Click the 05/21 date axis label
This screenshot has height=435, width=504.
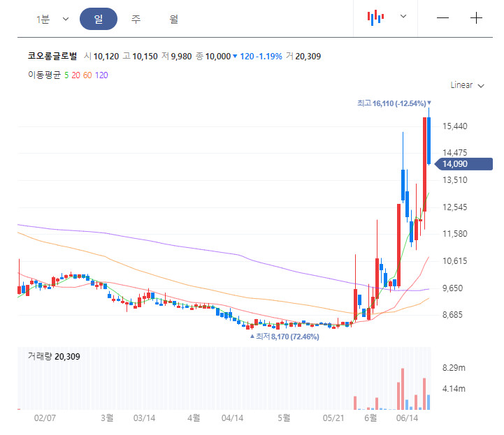pos(333,418)
